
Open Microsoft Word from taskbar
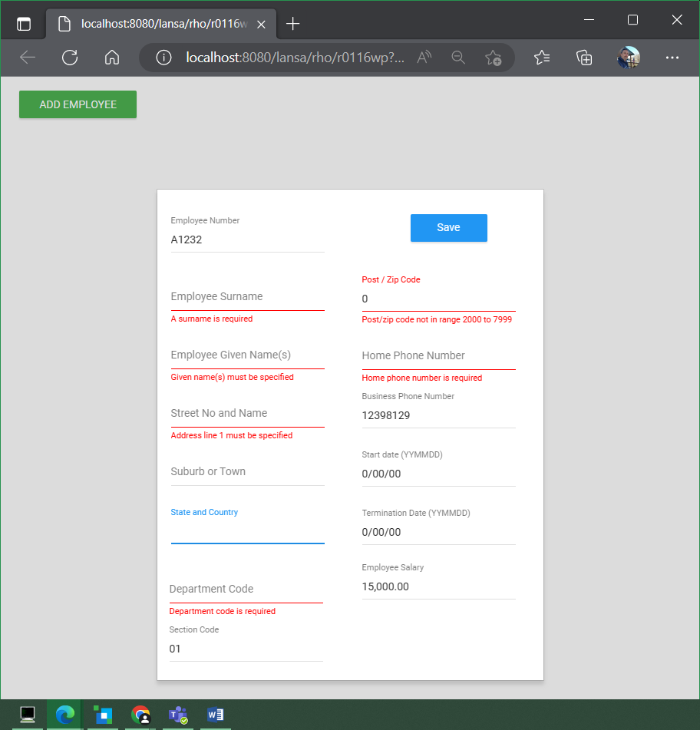(215, 715)
